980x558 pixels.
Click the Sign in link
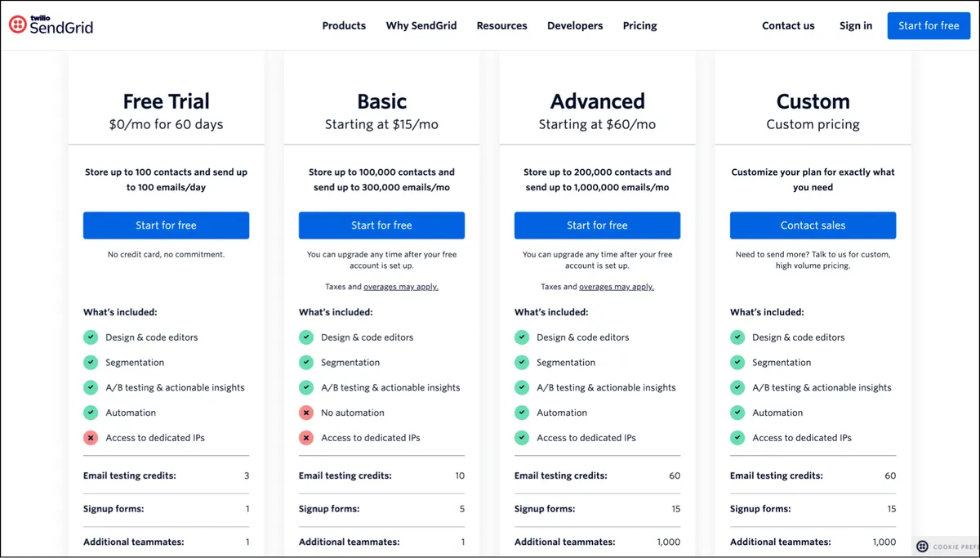(856, 25)
